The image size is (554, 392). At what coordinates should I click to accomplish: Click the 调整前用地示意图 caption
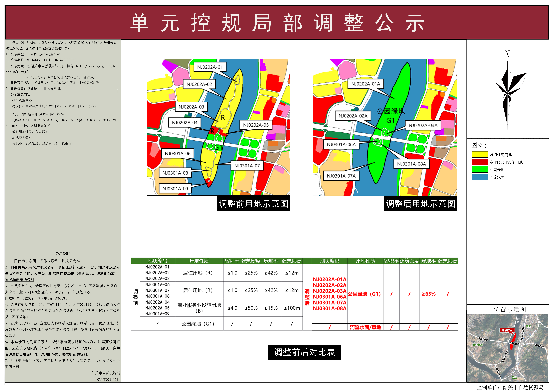(253, 204)
